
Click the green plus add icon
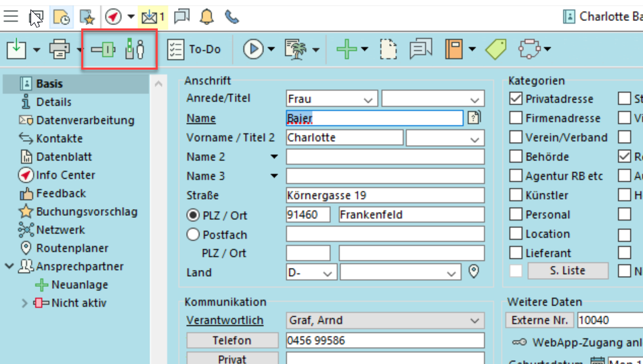pyautogui.click(x=347, y=49)
